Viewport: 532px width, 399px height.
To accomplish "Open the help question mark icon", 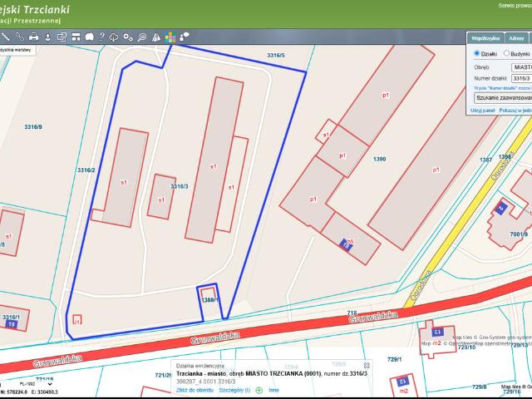I will pyautogui.click(x=101, y=37).
